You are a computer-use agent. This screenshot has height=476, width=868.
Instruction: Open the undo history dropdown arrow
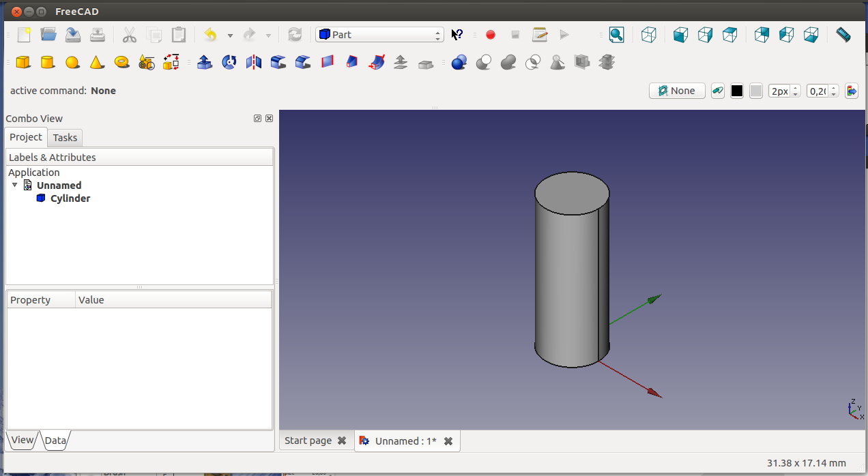pyautogui.click(x=230, y=35)
